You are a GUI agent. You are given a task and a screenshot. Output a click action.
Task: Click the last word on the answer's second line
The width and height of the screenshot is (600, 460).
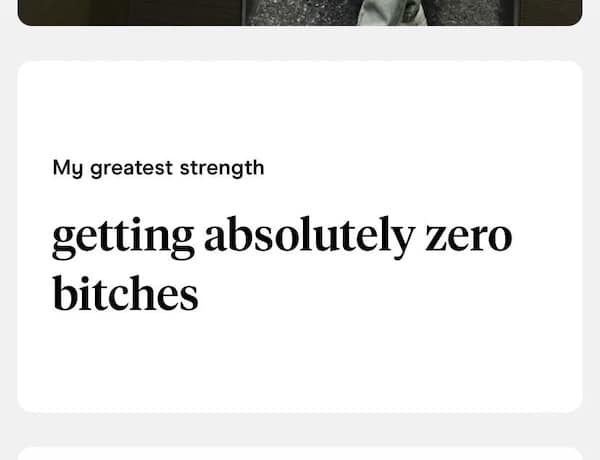point(125,294)
